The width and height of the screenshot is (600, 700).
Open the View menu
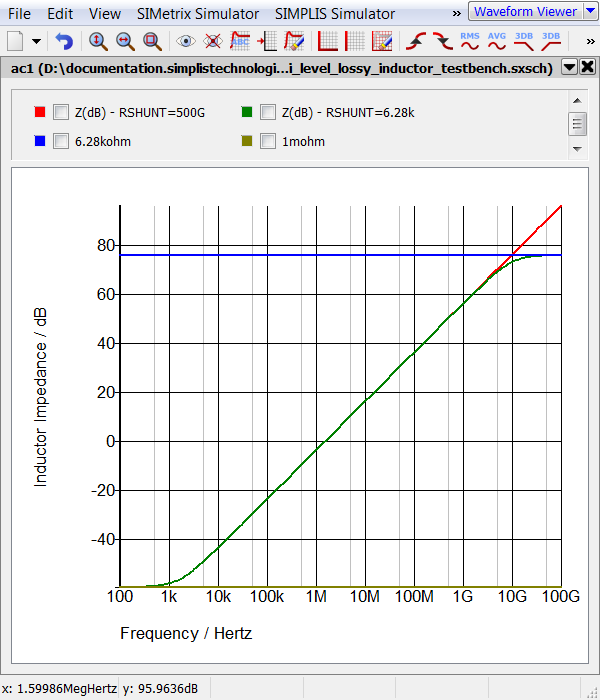click(x=105, y=14)
